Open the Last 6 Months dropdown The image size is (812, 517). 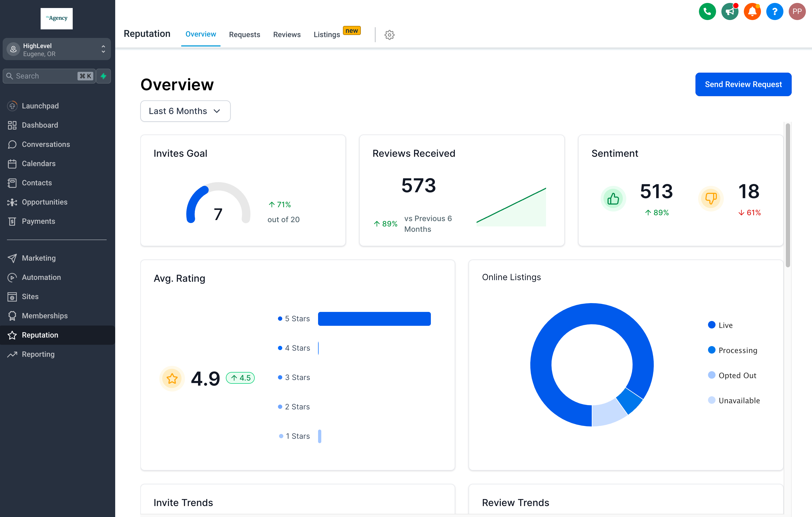click(185, 111)
